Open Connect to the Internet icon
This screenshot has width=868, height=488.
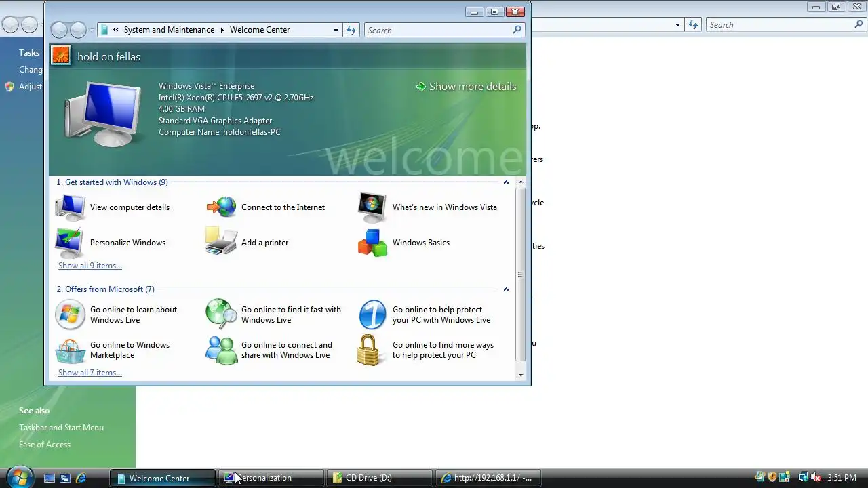tap(222, 207)
